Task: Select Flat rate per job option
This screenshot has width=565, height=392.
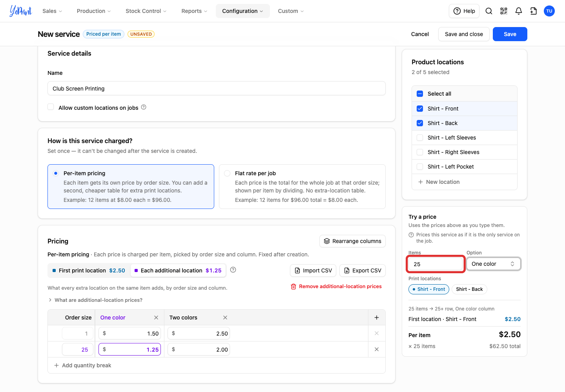Action: coord(302,187)
